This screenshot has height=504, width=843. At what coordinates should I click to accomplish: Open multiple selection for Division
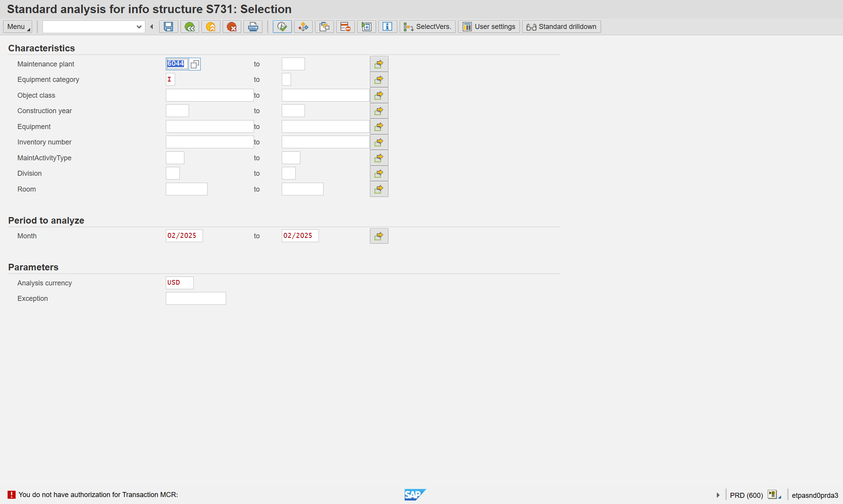coord(379,173)
